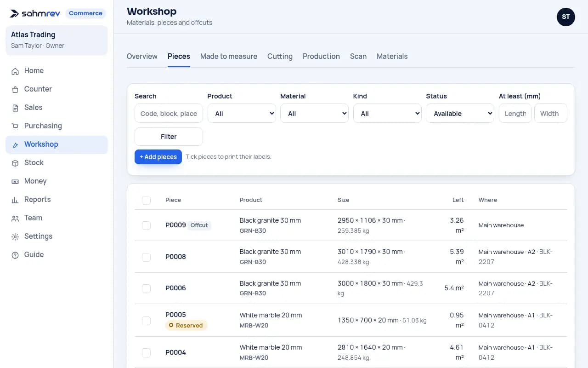Viewport: 588px width, 368px height.
Task: Focus the Width minimum input
Action: coord(551,114)
